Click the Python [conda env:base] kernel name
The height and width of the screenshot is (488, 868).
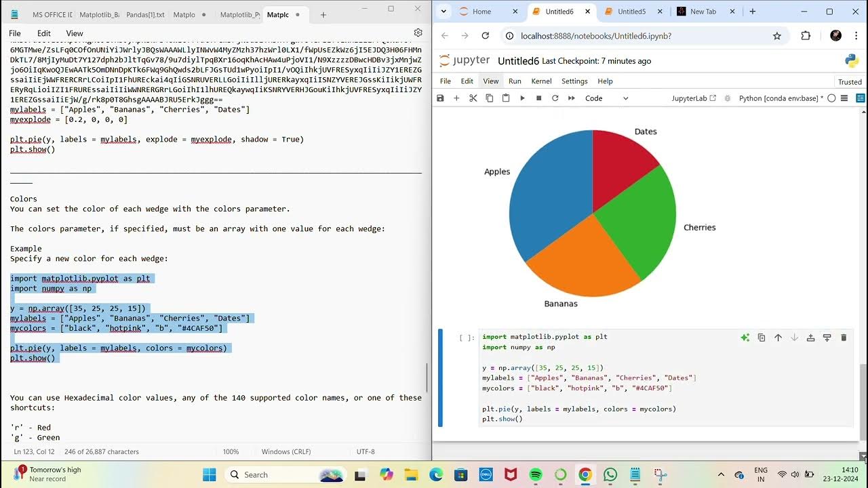click(781, 98)
